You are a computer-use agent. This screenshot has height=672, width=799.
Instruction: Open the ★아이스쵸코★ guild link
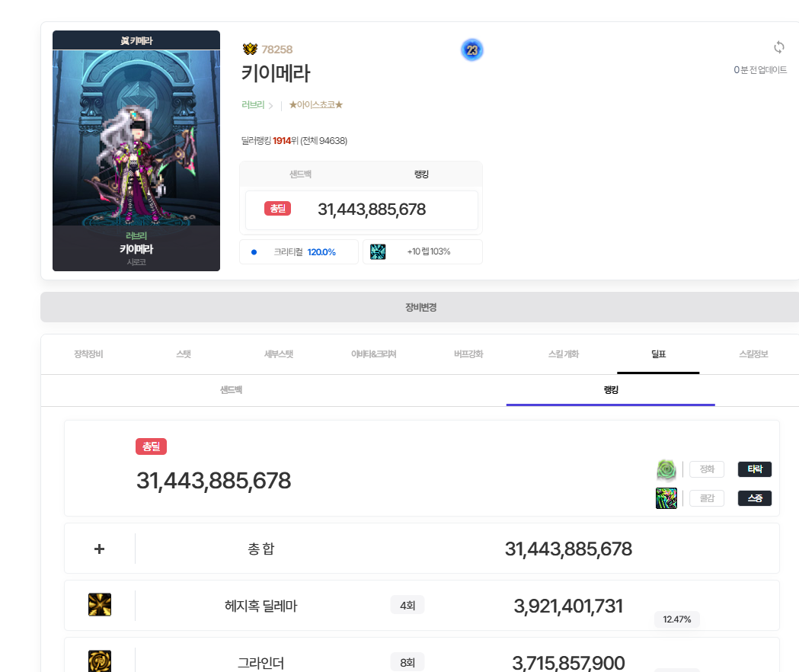[315, 105]
